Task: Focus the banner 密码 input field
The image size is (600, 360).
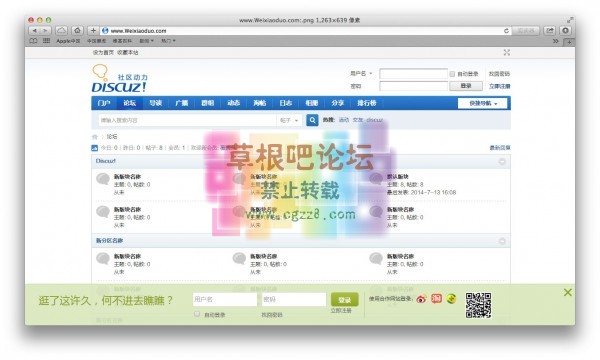Action: (x=294, y=300)
